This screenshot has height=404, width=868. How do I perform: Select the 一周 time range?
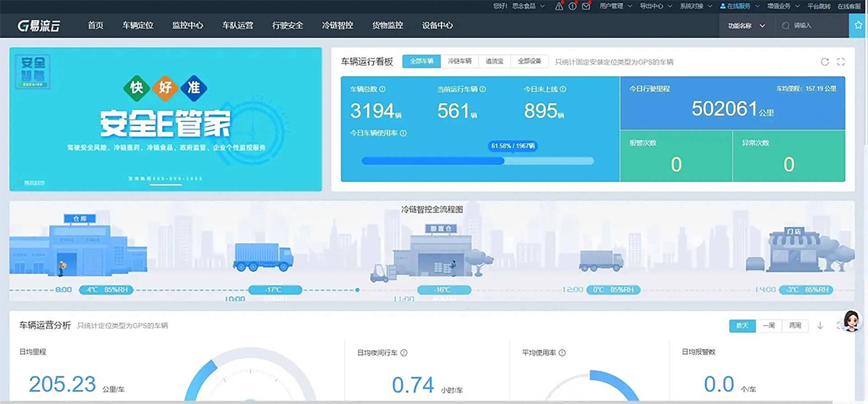point(769,326)
